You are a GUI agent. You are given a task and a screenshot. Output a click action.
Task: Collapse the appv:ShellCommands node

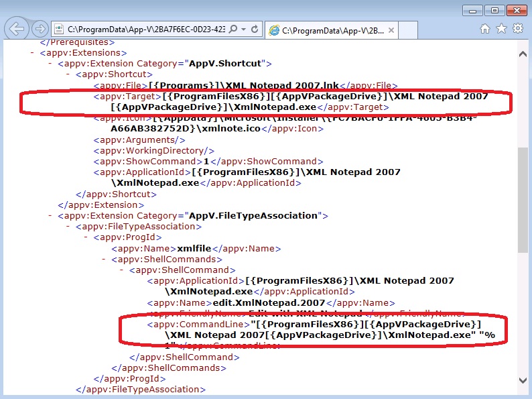104,260
